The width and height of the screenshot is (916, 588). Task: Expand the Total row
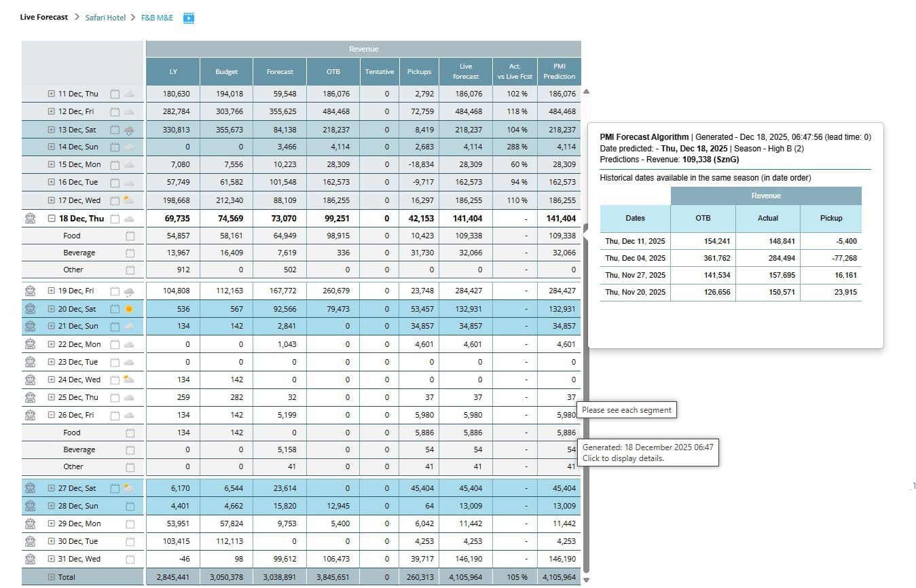pyautogui.click(x=52, y=577)
